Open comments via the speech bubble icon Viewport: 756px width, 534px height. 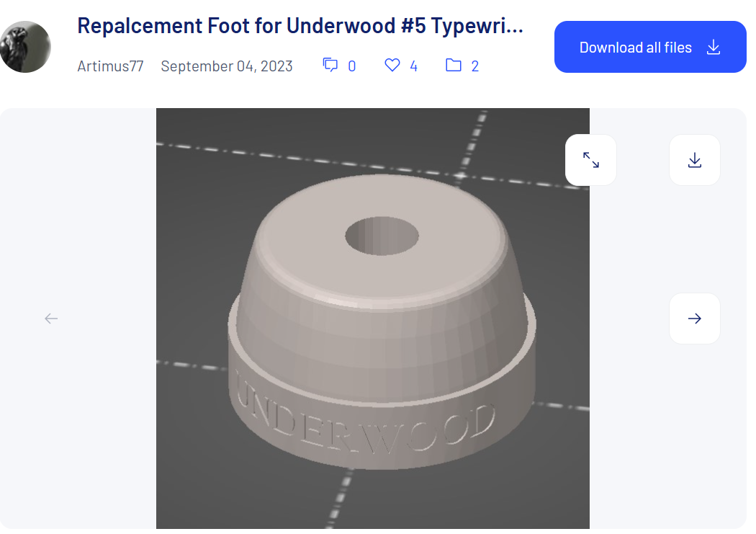coord(330,64)
